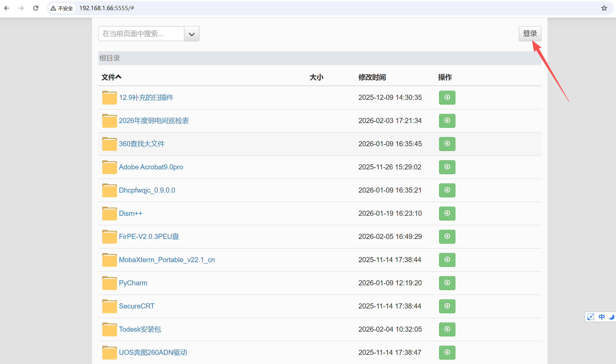The height and width of the screenshot is (364, 616).
Task: Click the browser back arrow
Action: click(7, 8)
